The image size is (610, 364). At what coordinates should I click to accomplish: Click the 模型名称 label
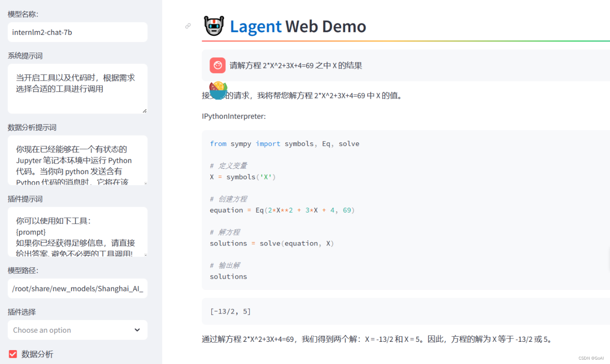click(x=23, y=14)
